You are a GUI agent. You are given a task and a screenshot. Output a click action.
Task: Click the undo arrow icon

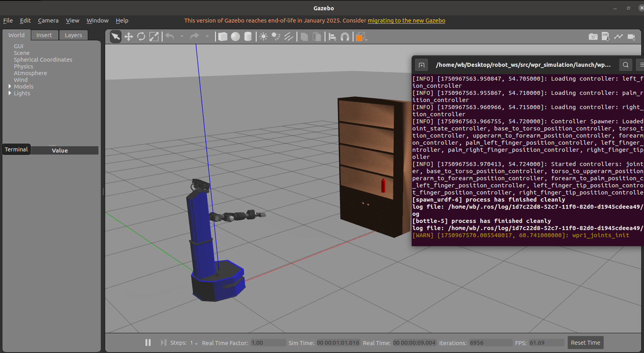(170, 37)
